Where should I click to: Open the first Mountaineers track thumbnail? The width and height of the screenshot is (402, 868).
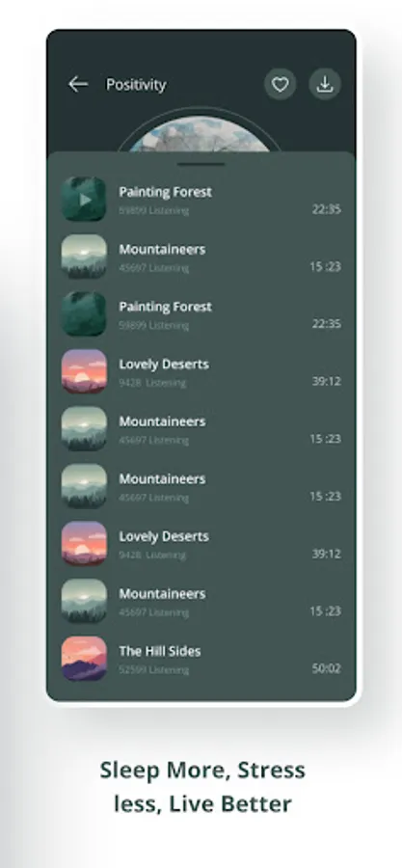[84, 257]
